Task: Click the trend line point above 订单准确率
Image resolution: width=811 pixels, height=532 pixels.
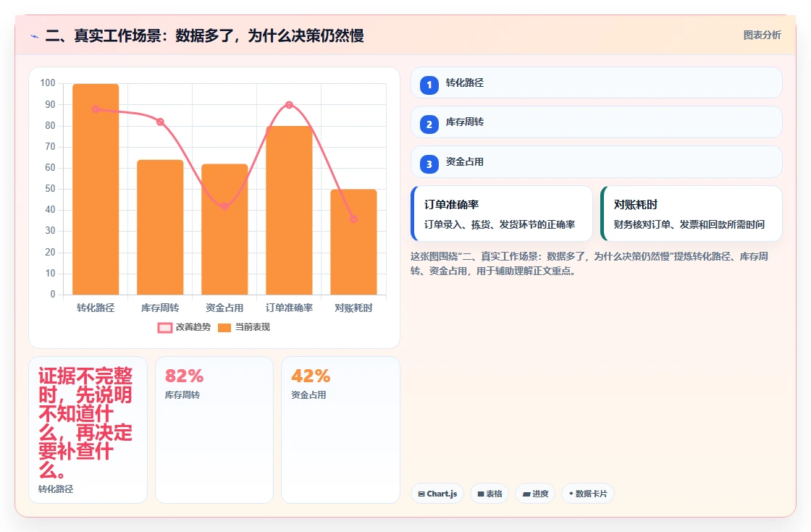Action: (289, 105)
